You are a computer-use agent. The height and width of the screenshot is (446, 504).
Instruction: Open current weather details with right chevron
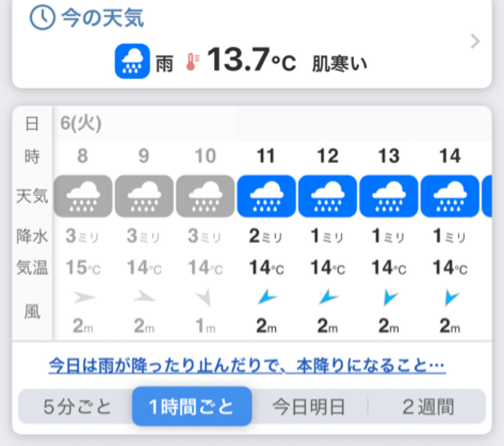[475, 41]
